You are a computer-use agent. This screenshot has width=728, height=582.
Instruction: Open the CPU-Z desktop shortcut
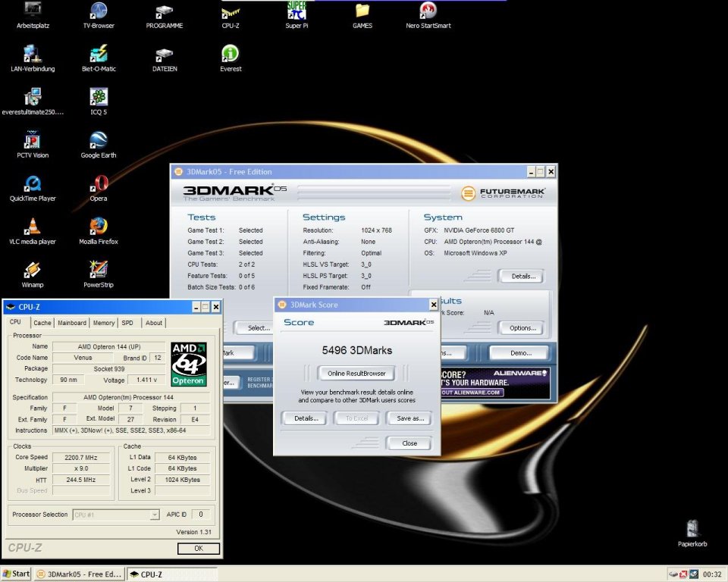pos(231,11)
